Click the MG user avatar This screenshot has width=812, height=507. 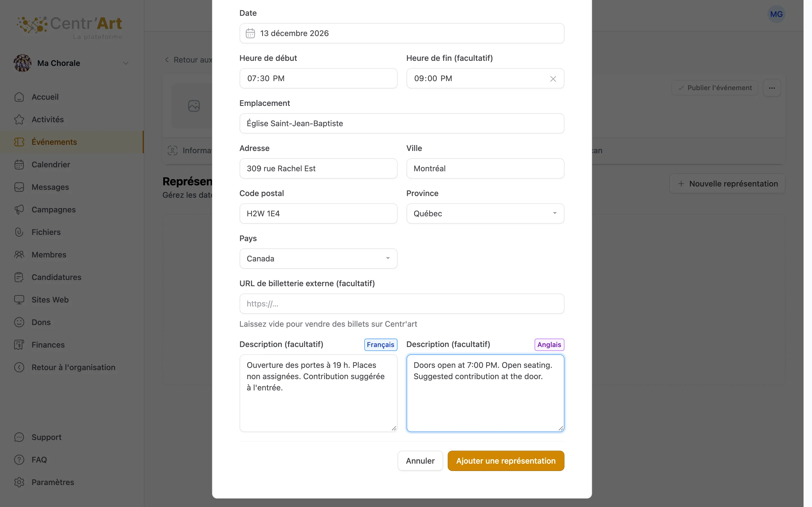pos(776,14)
